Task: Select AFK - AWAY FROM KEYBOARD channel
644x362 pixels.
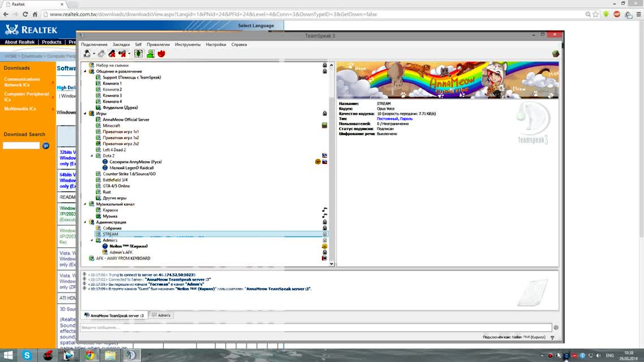Action: coord(123,258)
